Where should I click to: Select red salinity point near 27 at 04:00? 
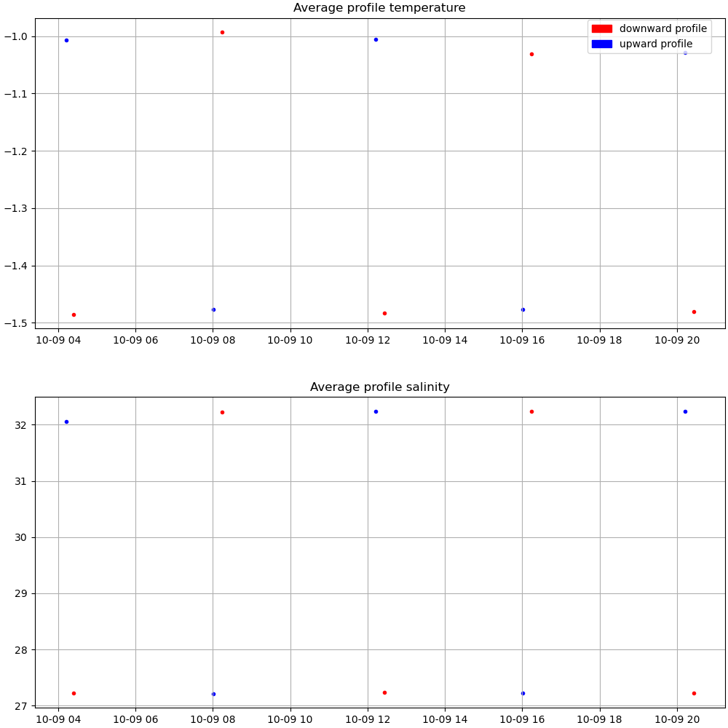pos(74,693)
